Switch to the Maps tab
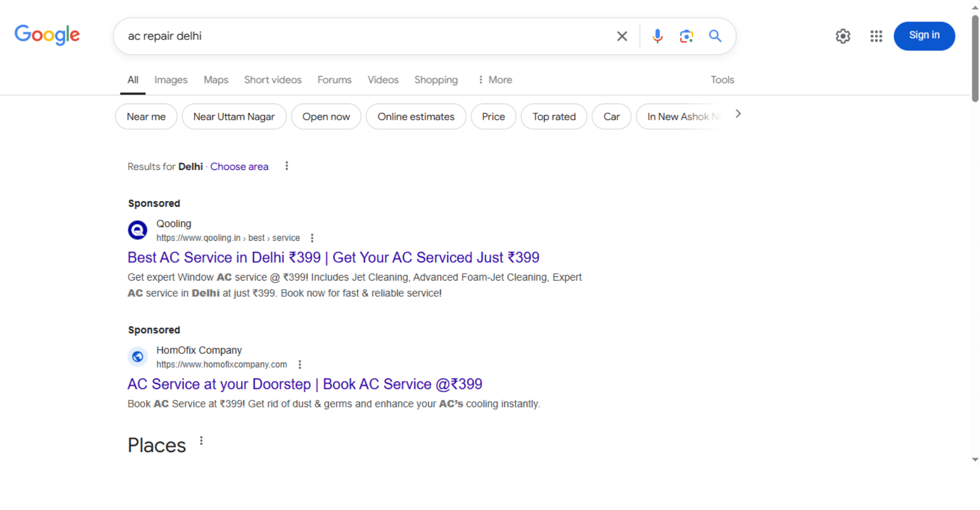Viewport: 980px width, 510px height. [215, 80]
